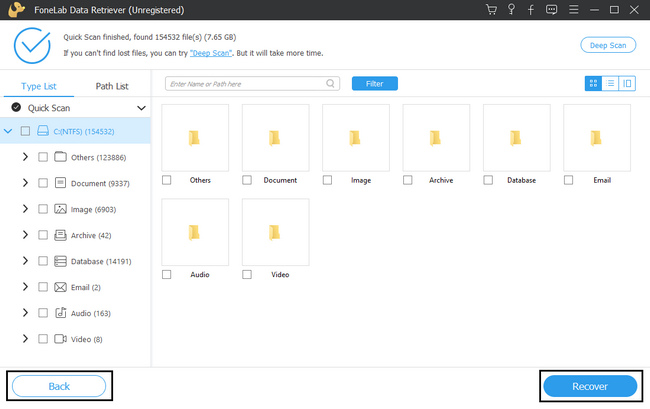
Task: Focus the name or path search field
Action: (252, 84)
